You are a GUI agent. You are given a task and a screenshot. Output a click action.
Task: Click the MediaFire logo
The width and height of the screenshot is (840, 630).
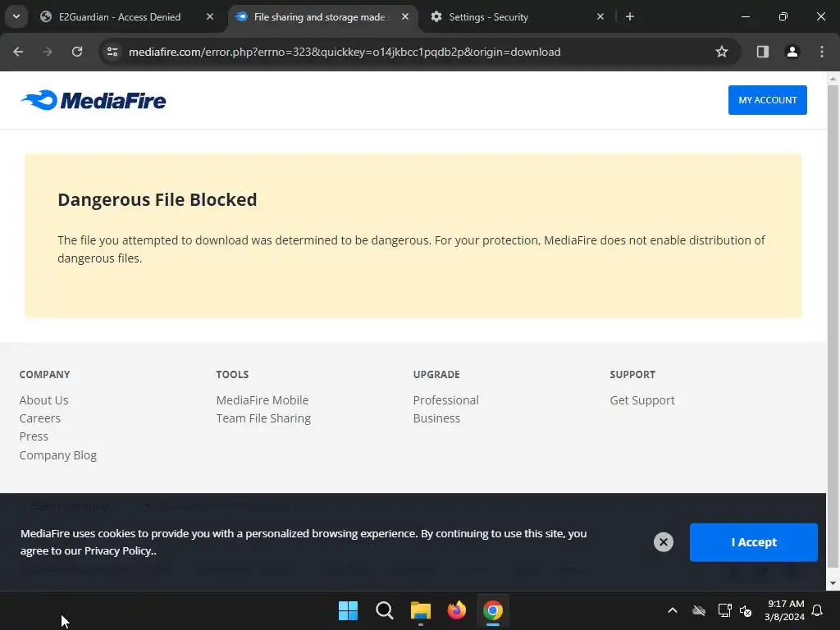pyautogui.click(x=94, y=100)
